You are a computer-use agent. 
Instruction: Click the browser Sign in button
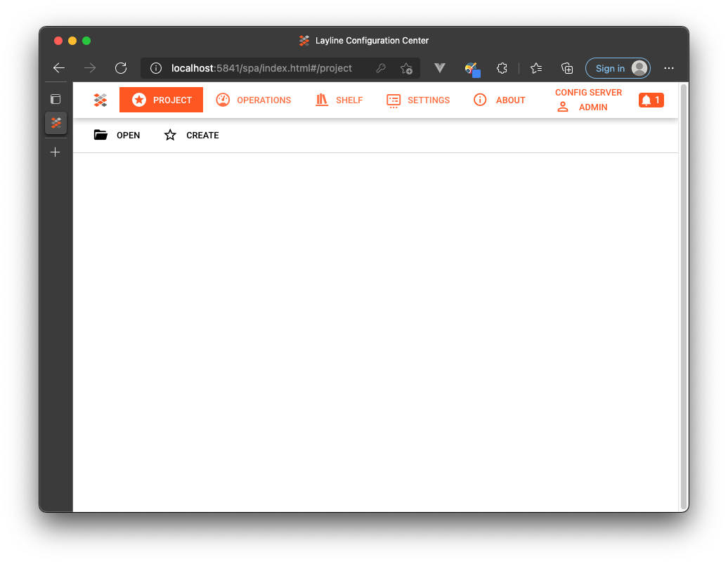[x=618, y=68]
